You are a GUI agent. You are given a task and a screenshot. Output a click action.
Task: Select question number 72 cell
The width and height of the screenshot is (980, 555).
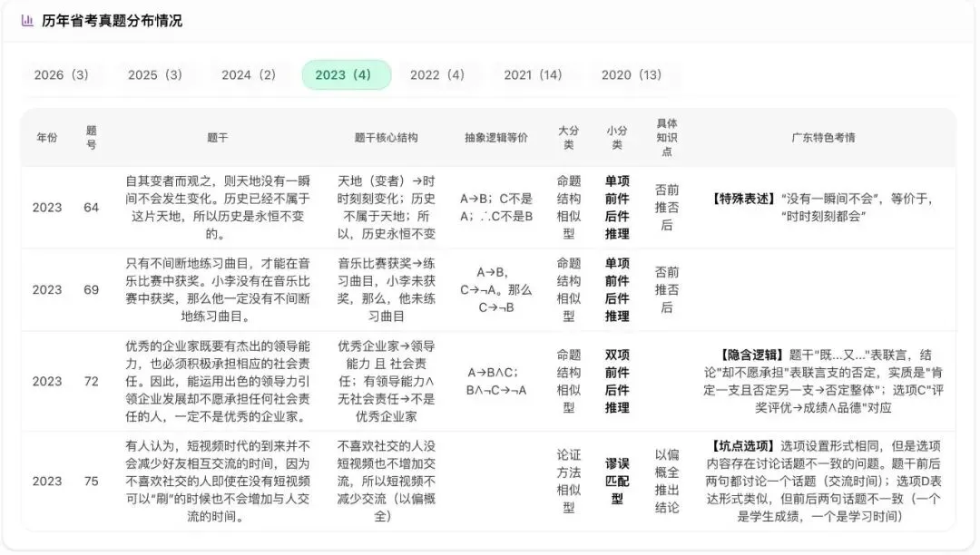coord(92,381)
